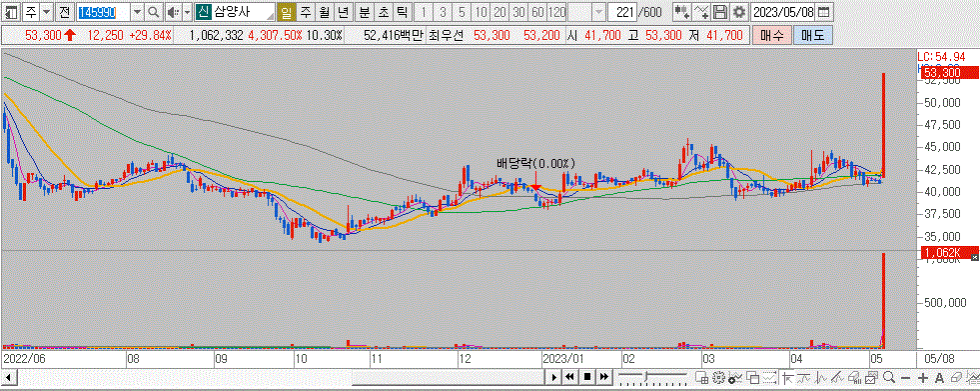Choose the 20 interval button
980x391 pixels.
click(499, 11)
